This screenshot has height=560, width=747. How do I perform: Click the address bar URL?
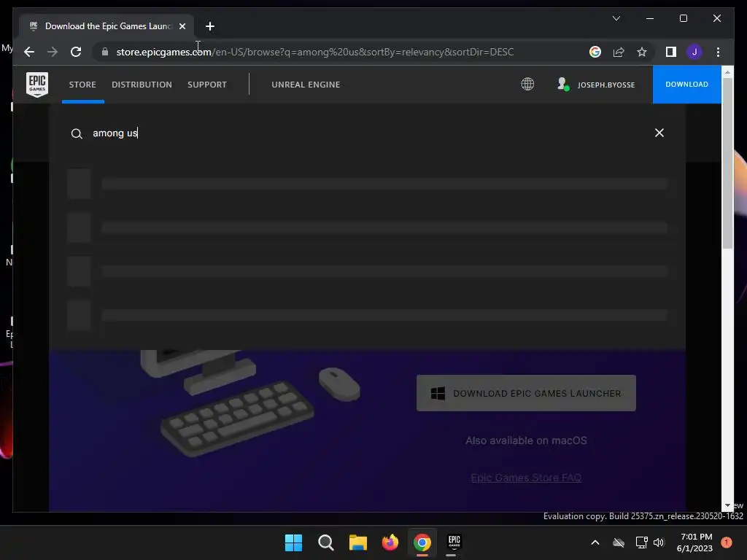coord(315,52)
